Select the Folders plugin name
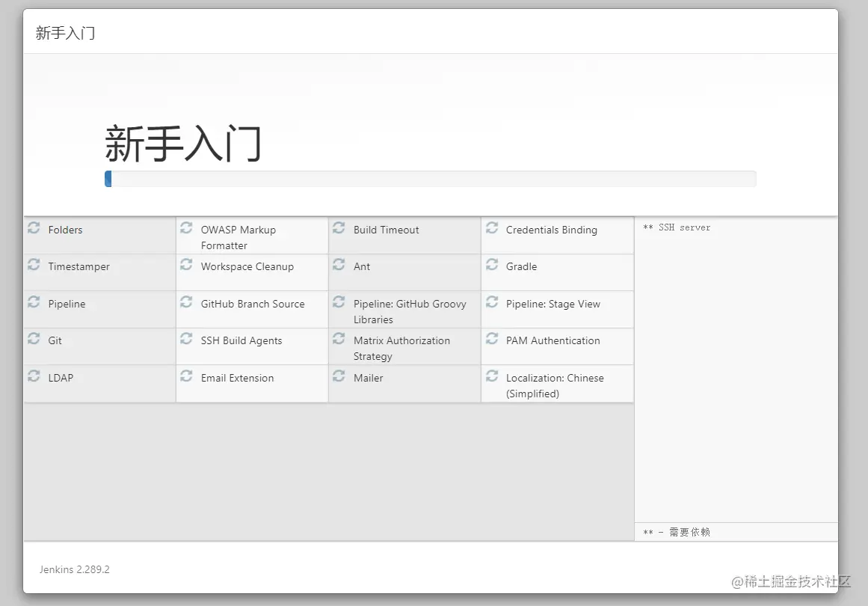The width and height of the screenshot is (868, 606). pos(65,230)
